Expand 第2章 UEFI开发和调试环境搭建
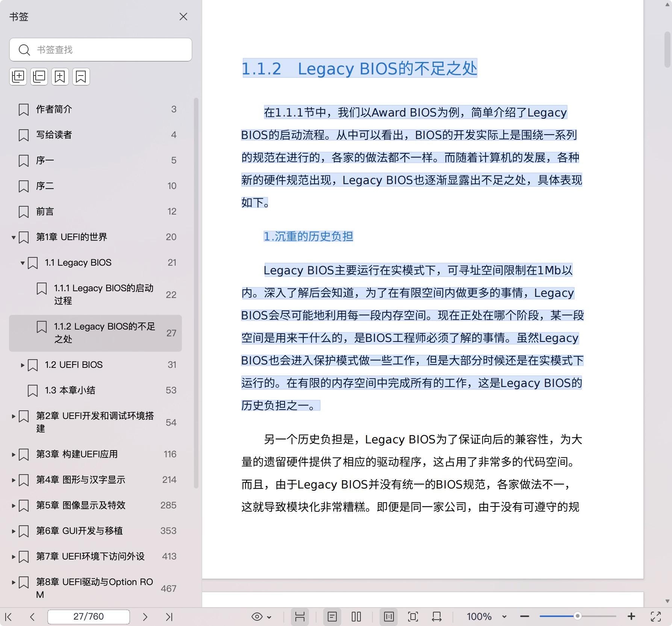 (x=14, y=416)
